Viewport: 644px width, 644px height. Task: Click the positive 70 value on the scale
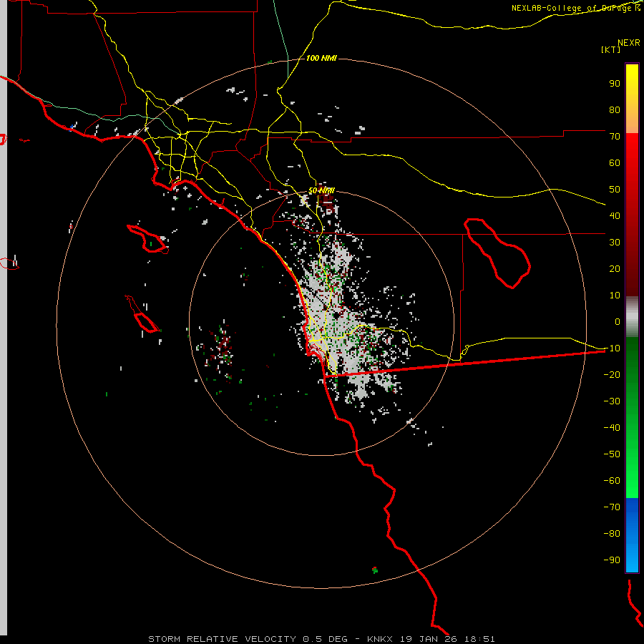point(615,137)
